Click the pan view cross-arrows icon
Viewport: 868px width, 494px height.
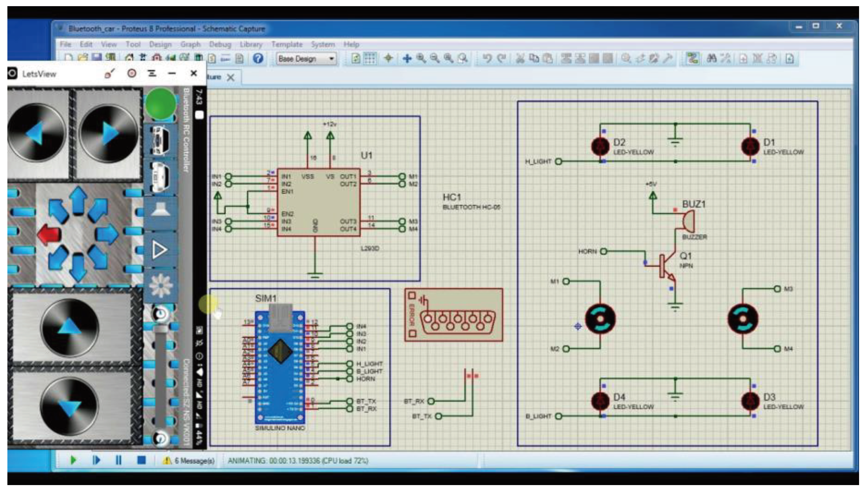(x=407, y=59)
